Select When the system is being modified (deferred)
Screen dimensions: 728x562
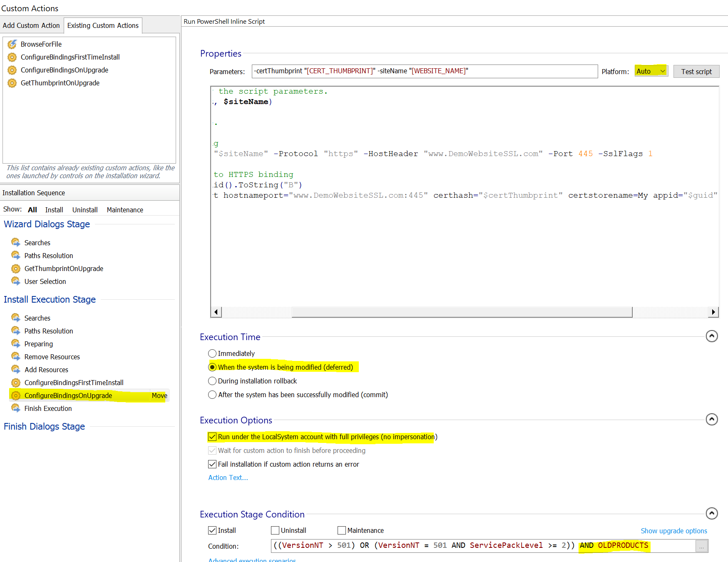tap(212, 367)
